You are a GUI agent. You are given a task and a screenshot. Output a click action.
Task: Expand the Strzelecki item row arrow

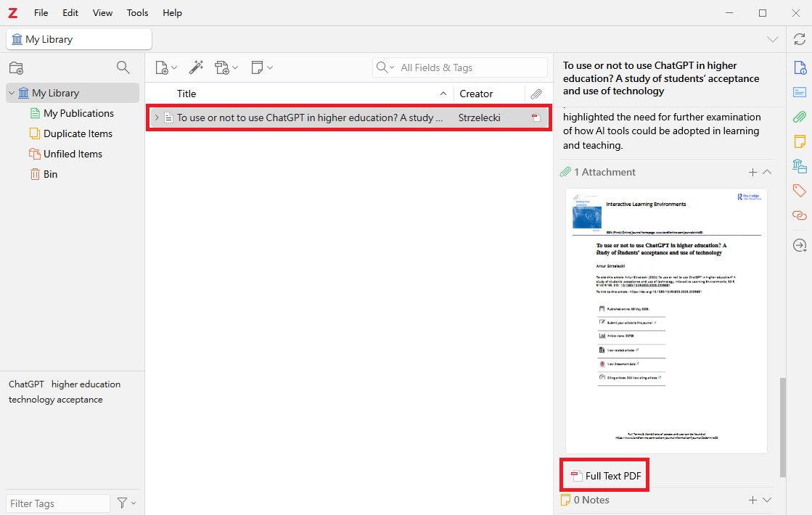(x=156, y=118)
